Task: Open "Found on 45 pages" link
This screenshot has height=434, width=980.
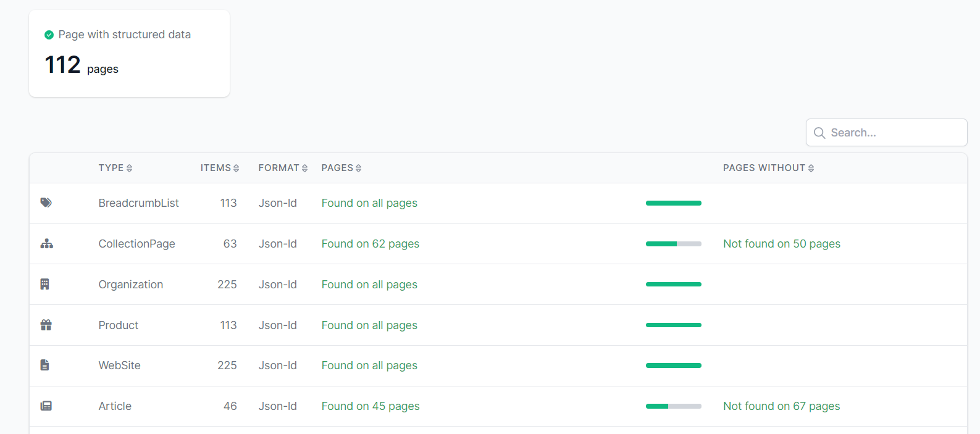Action: [371, 406]
